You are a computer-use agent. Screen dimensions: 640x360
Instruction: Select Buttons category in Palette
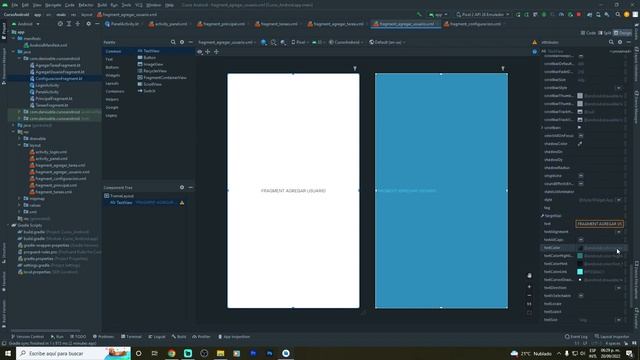[112, 67]
